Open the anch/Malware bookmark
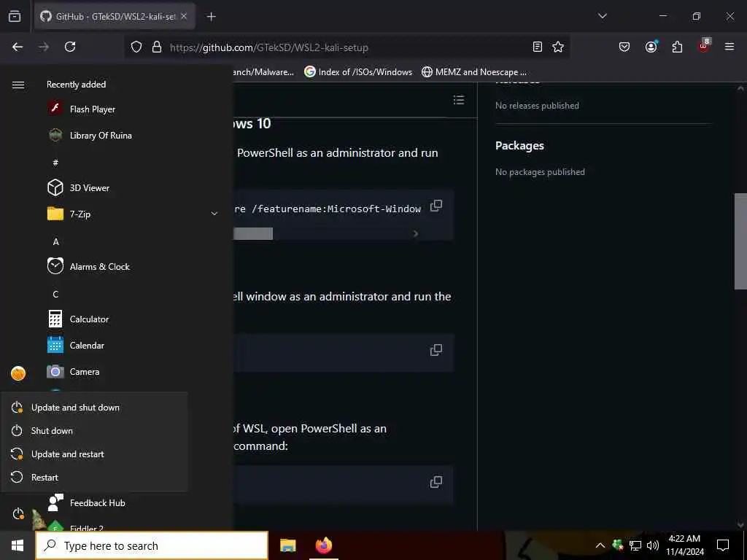747x560 pixels. point(264,72)
